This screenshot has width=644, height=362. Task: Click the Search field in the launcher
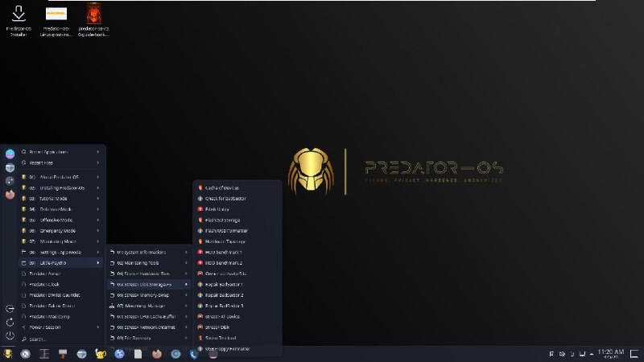point(61,339)
